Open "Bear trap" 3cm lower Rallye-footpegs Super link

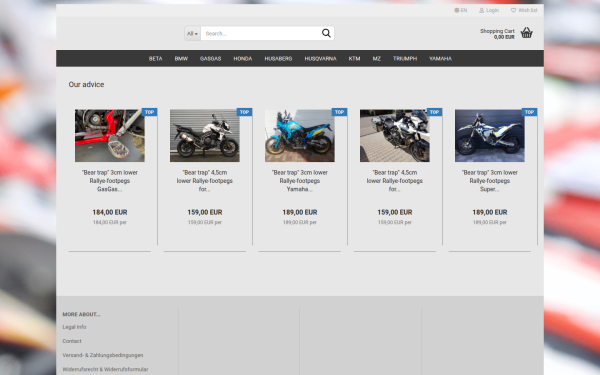click(x=489, y=181)
